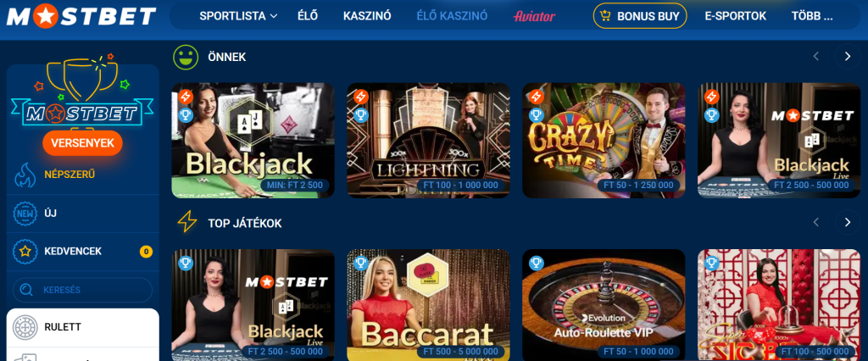868x361 pixels.
Task: Click the roulette wheel Rulett icon
Action: pos(25,327)
